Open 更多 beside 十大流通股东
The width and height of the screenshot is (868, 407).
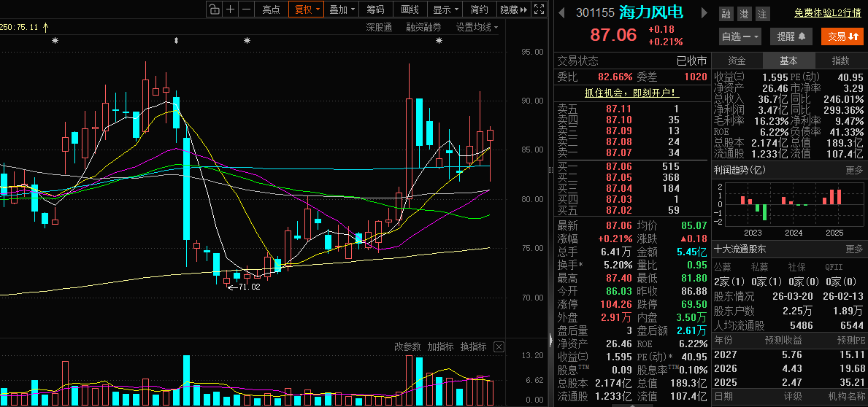[x=854, y=249]
